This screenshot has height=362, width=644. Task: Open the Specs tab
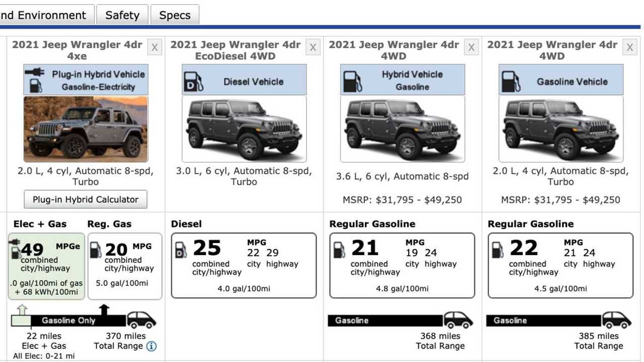[x=174, y=14]
